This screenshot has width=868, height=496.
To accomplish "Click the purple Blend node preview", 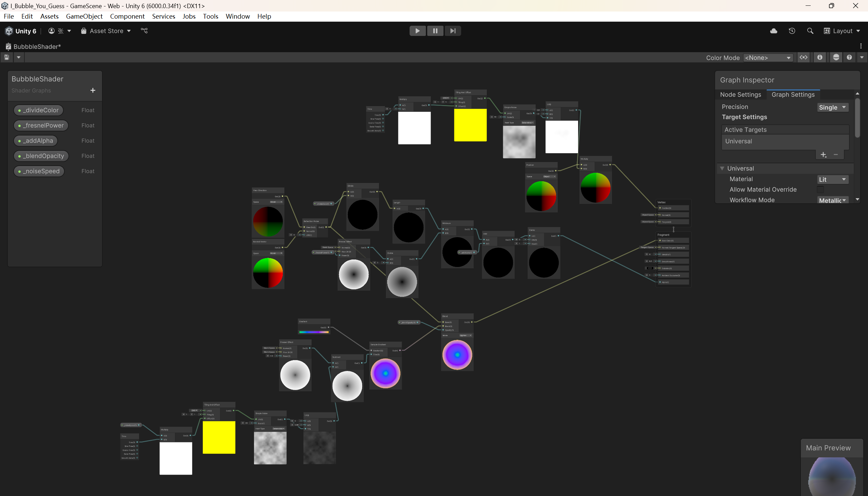I will pos(457,355).
